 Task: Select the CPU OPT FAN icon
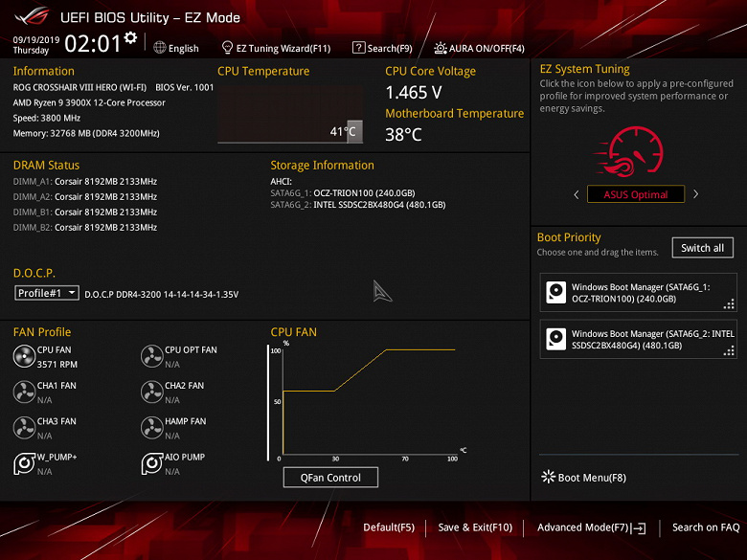(x=152, y=356)
